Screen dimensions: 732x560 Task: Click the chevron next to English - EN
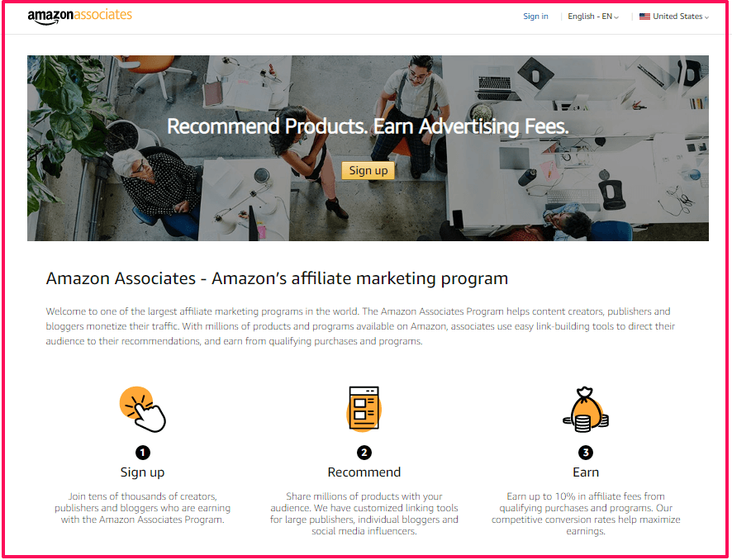click(616, 17)
